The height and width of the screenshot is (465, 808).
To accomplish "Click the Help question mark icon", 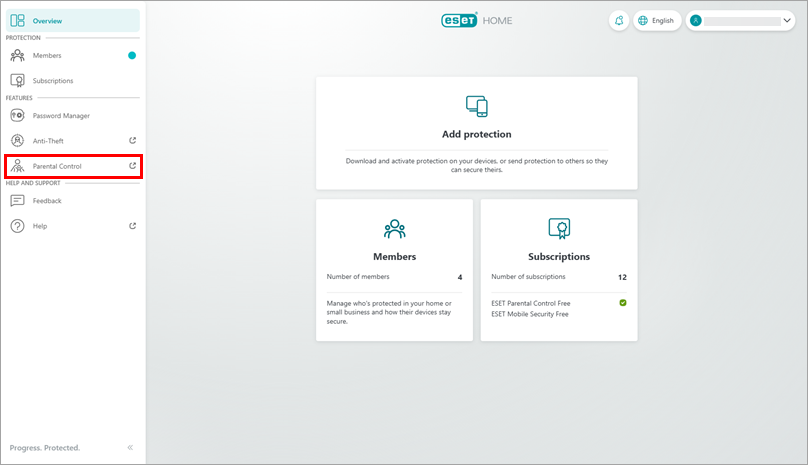I will [x=17, y=226].
